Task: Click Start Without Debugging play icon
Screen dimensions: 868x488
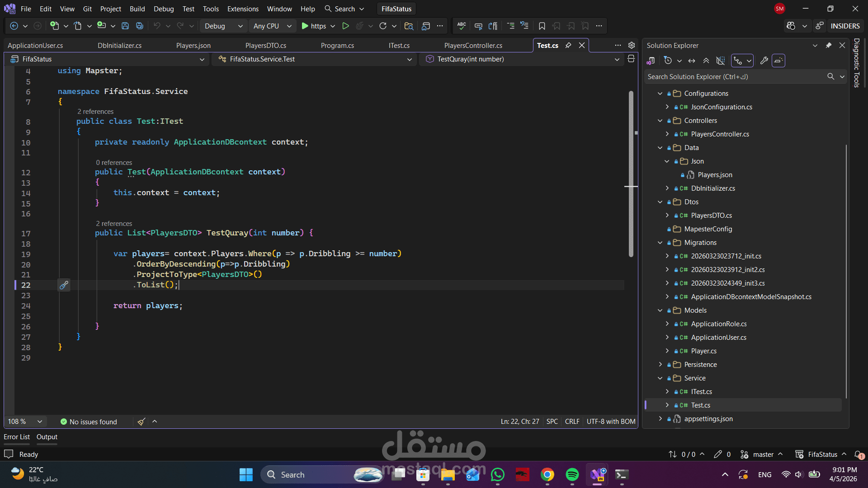Action: [x=345, y=26]
